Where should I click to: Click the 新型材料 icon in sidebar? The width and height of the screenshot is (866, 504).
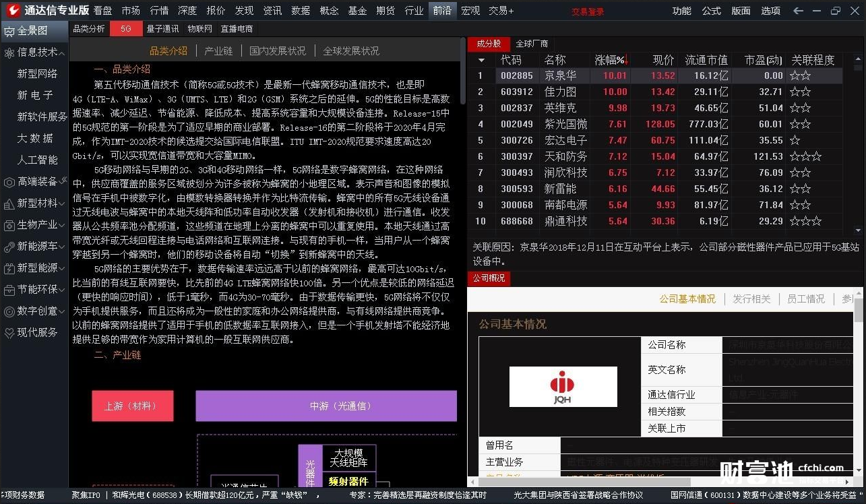(9, 203)
